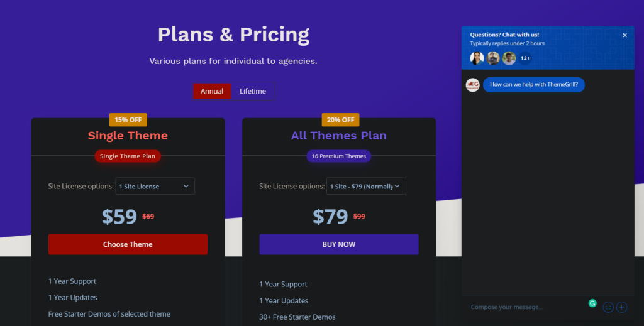Close the chat widget
644x326 pixels.
pyautogui.click(x=625, y=35)
